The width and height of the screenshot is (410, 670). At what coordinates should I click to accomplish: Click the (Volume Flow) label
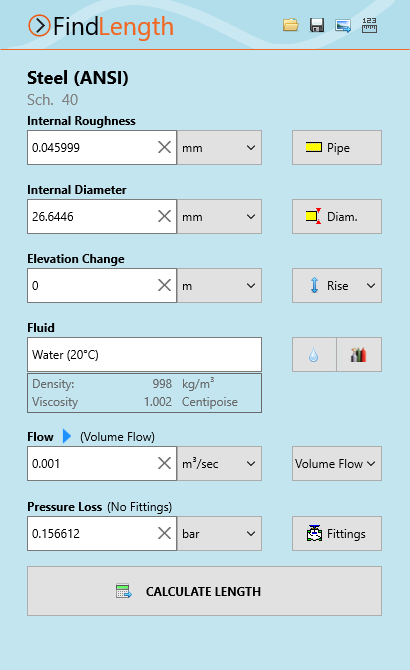tap(117, 437)
